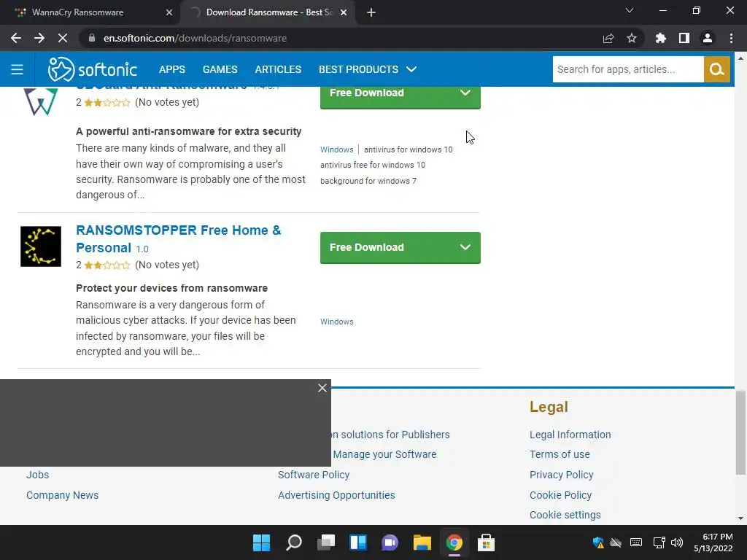Open Widgets from taskbar
This screenshot has height=560, width=747.
coord(358,542)
